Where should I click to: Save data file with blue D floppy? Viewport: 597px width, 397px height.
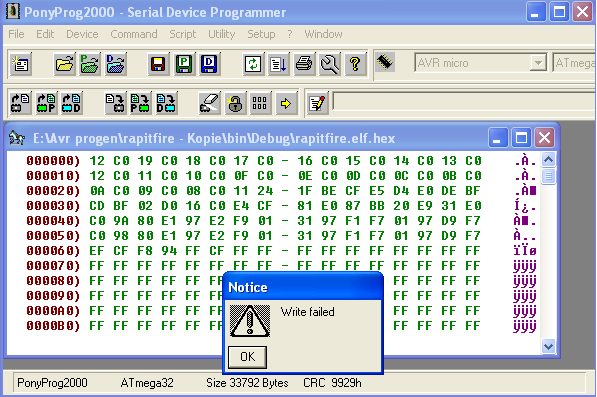click(209, 64)
